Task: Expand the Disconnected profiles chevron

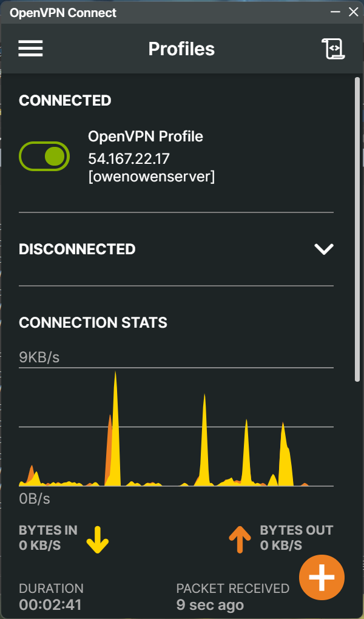Action: (x=324, y=249)
